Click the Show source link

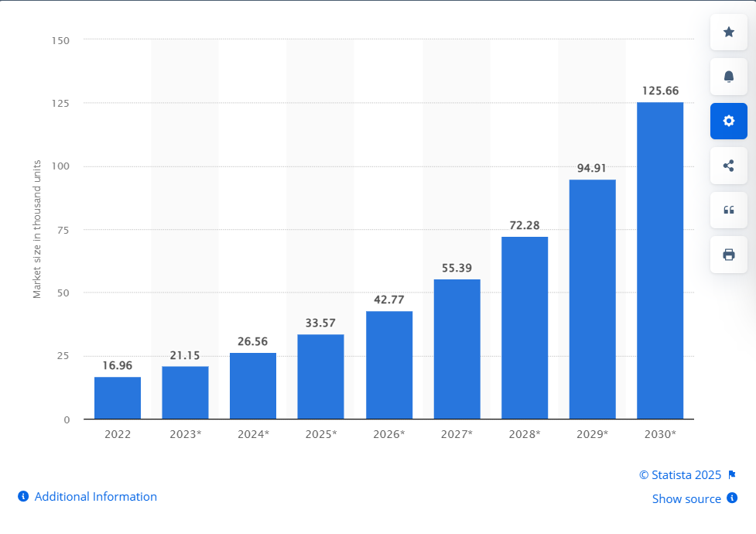(x=686, y=498)
